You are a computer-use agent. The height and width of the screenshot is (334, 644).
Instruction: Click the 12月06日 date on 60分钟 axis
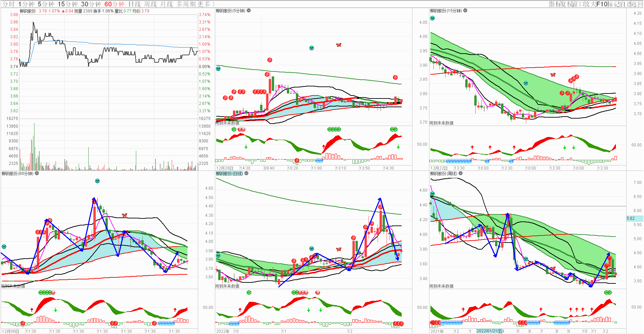pos(11,331)
